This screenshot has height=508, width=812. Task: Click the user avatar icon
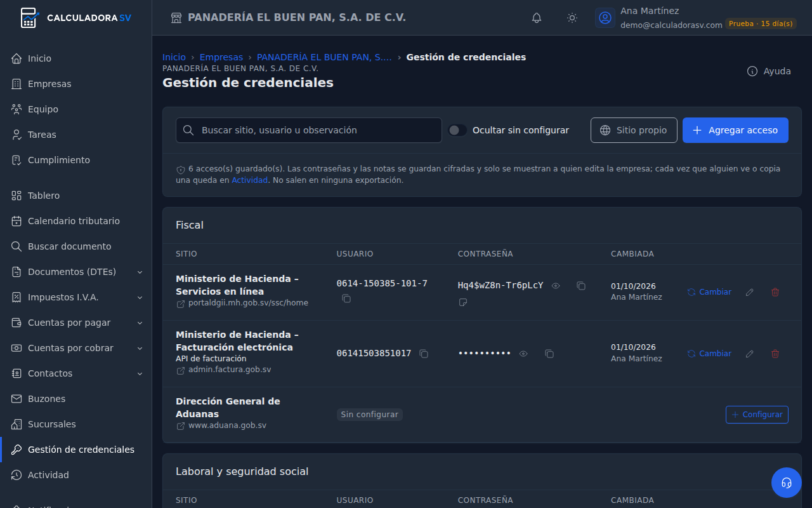605,18
